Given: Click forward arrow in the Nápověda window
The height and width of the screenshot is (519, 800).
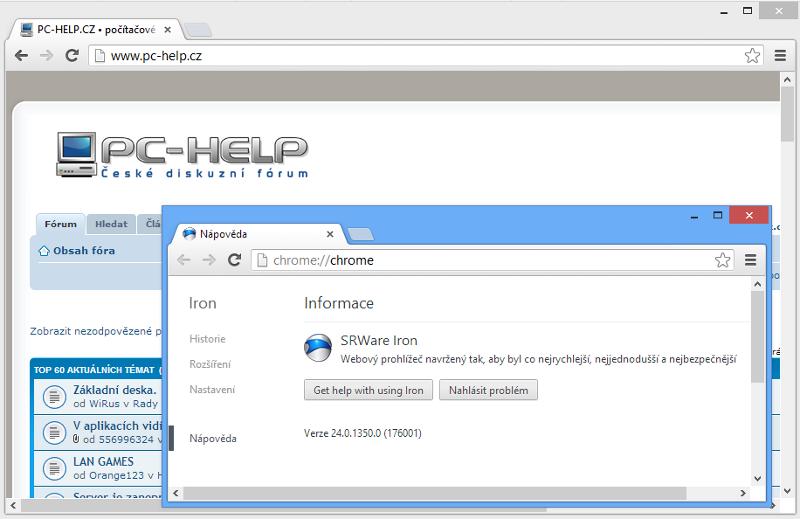Looking at the screenshot, I should 209,260.
